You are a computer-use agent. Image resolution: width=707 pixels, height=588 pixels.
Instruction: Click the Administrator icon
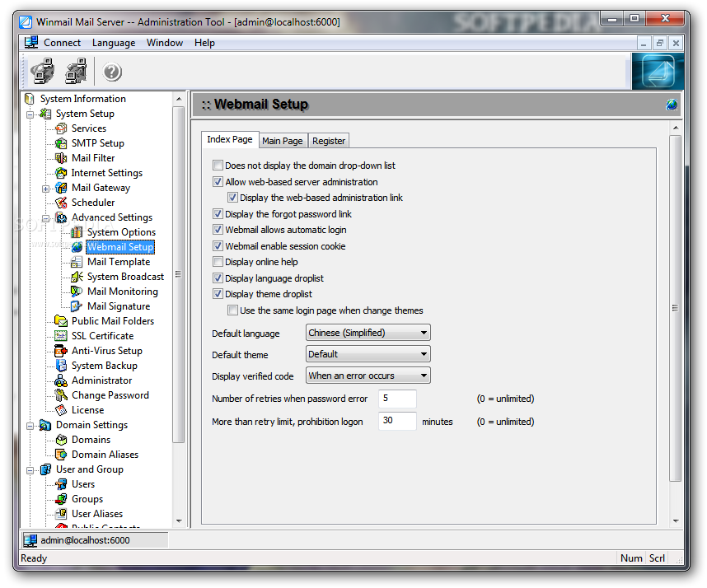pos(61,380)
